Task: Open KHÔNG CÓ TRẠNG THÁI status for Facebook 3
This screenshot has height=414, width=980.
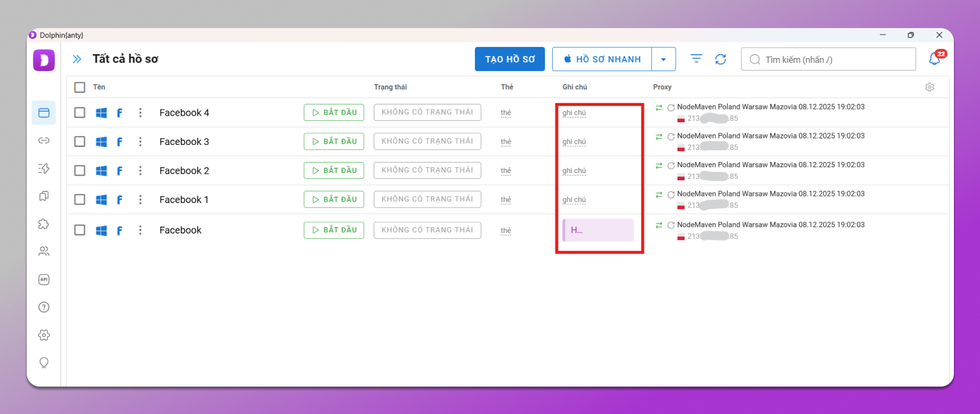Action: tap(427, 141)
